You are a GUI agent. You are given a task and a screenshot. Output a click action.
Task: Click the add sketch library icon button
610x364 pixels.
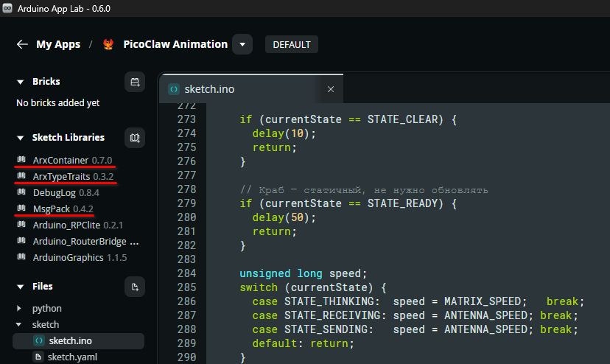[x=135, y=138]
